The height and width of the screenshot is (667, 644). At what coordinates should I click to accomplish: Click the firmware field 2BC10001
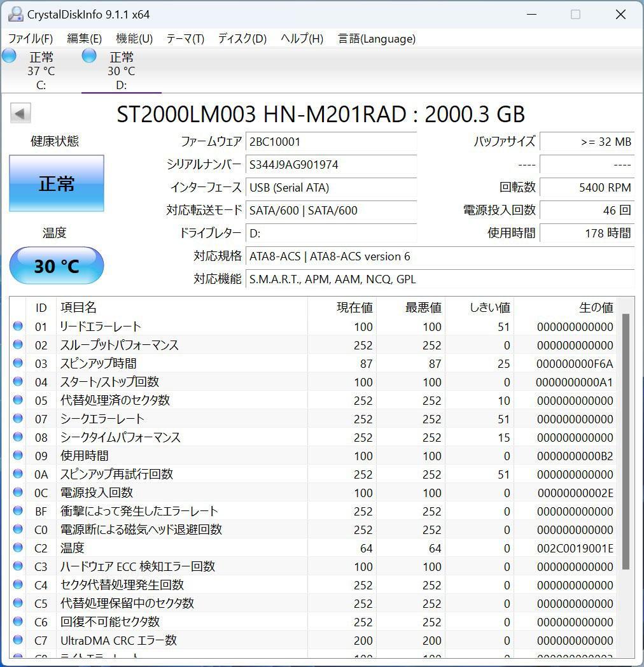(331, 142)
